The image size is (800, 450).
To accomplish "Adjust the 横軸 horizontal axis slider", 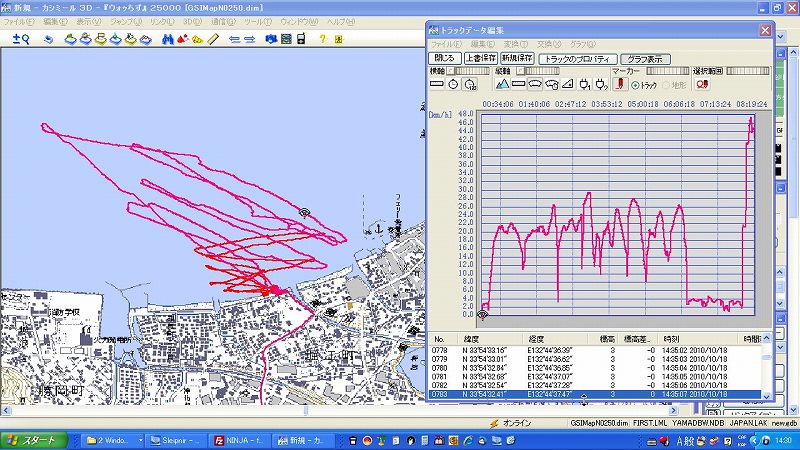I will (x=472, y=71).
